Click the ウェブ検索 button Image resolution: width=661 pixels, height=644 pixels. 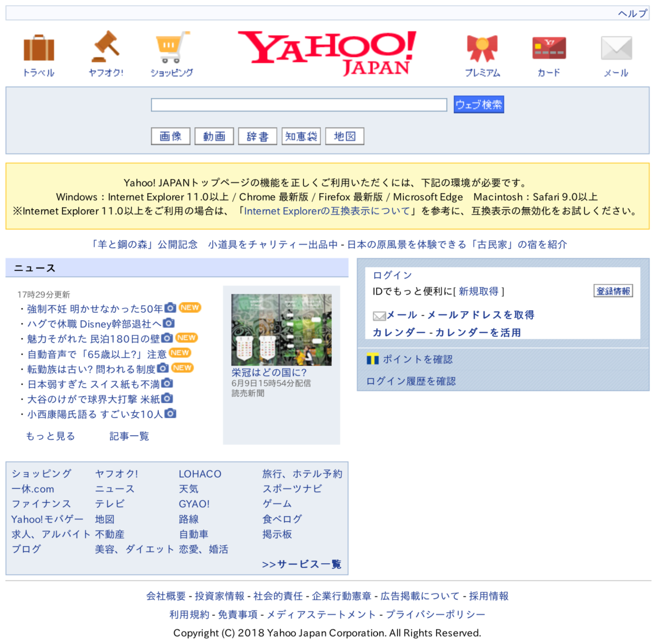478,104
